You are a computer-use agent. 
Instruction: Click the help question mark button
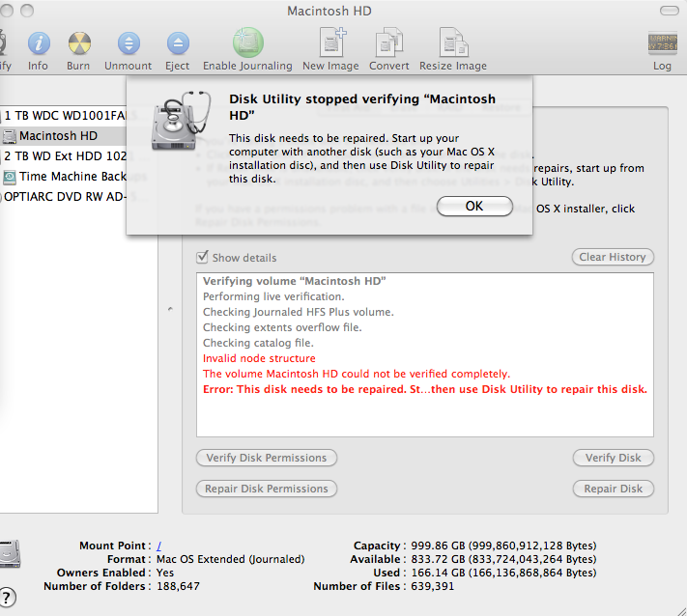tap(7, 598)
